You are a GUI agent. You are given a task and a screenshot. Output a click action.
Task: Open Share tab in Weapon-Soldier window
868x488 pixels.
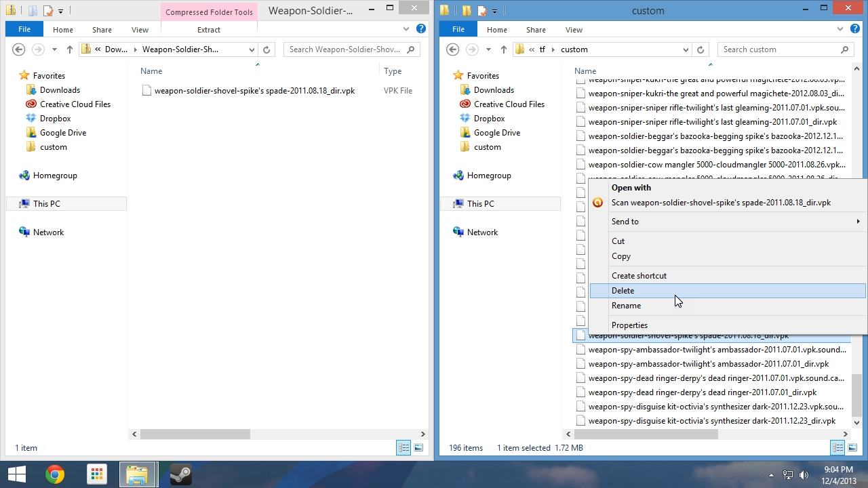pyautogui.click(x=102, y=30)
